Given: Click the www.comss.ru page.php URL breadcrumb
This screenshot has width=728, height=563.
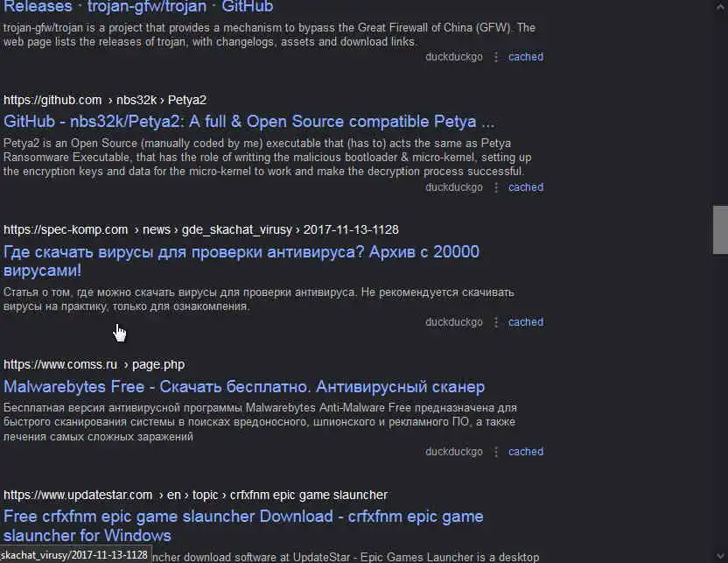Looking at the screenshot, I should point(94,364).
